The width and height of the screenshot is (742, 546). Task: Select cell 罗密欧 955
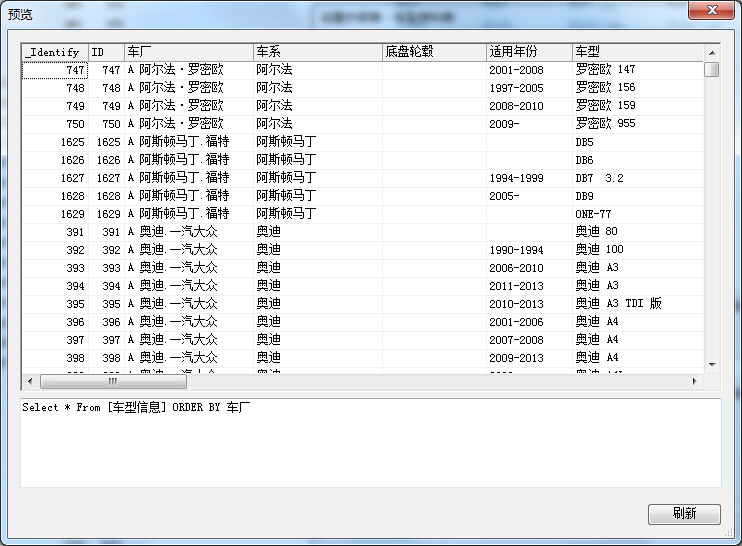tap(638, 124)
